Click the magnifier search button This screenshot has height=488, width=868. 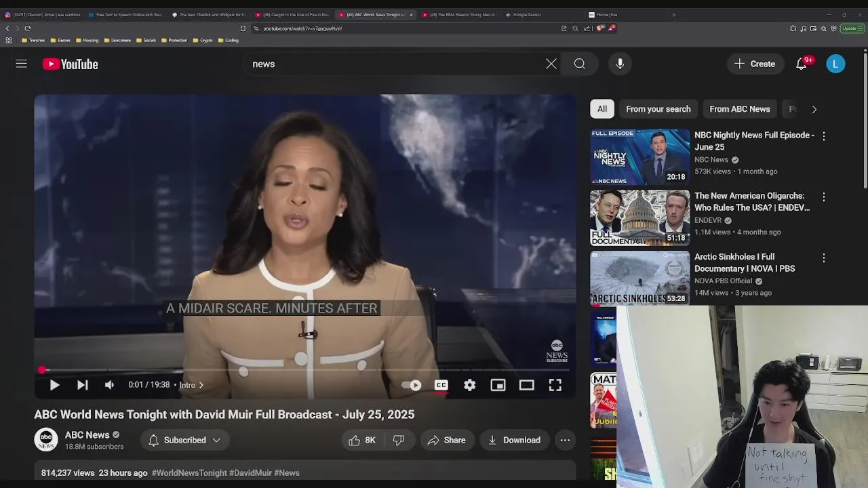tap(580, 64)
